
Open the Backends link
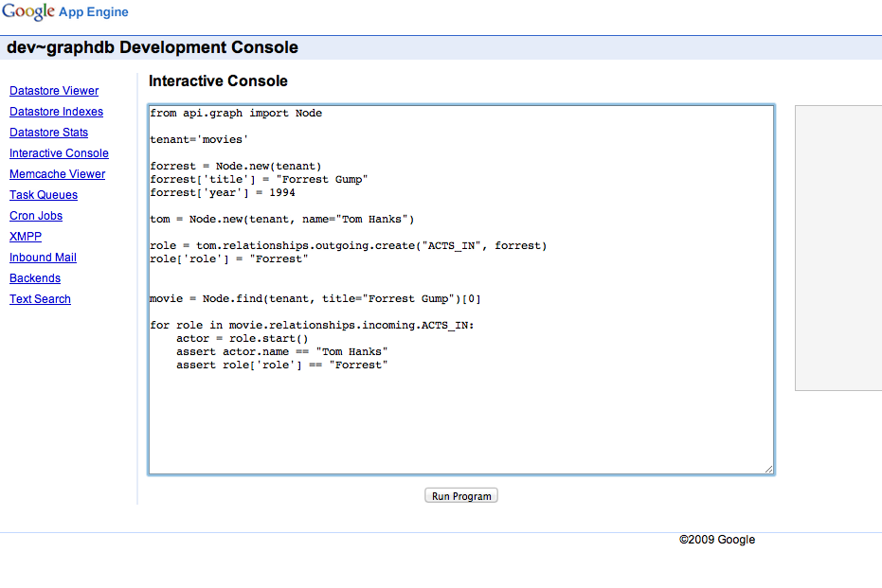[x=35, y=277]
